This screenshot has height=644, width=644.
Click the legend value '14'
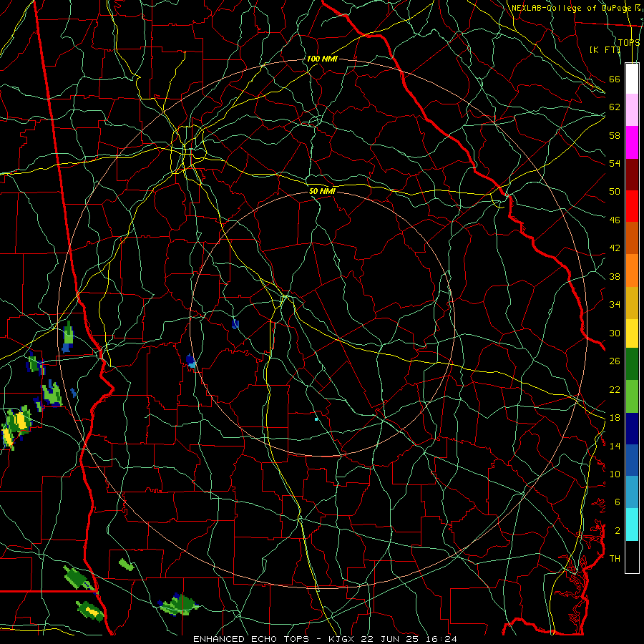615,446
